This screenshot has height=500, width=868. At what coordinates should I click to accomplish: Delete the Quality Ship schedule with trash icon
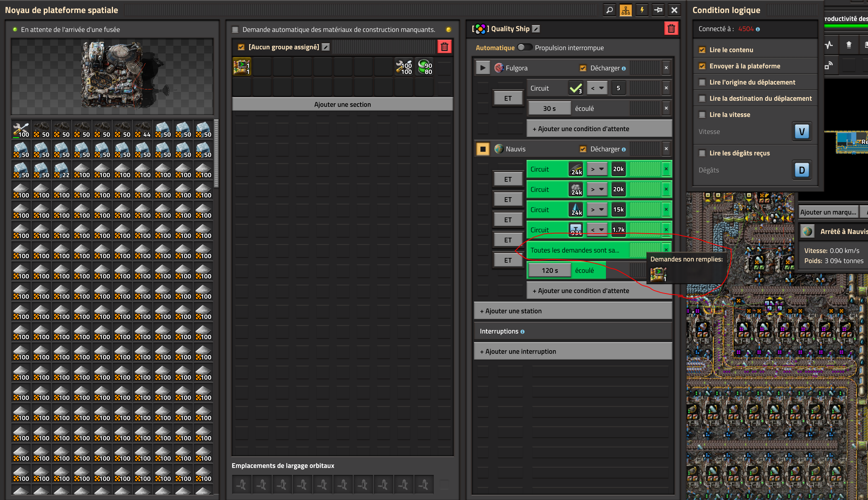click(671, 29)
